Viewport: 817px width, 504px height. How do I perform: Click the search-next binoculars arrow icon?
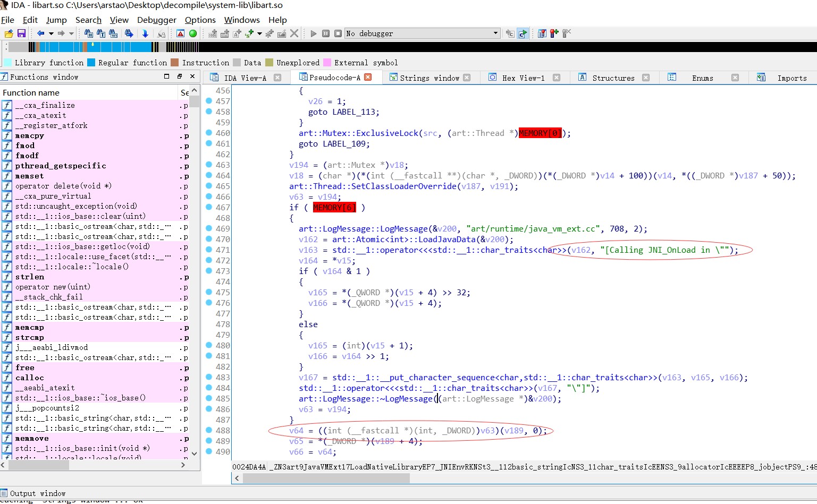[x=129, y=33]
